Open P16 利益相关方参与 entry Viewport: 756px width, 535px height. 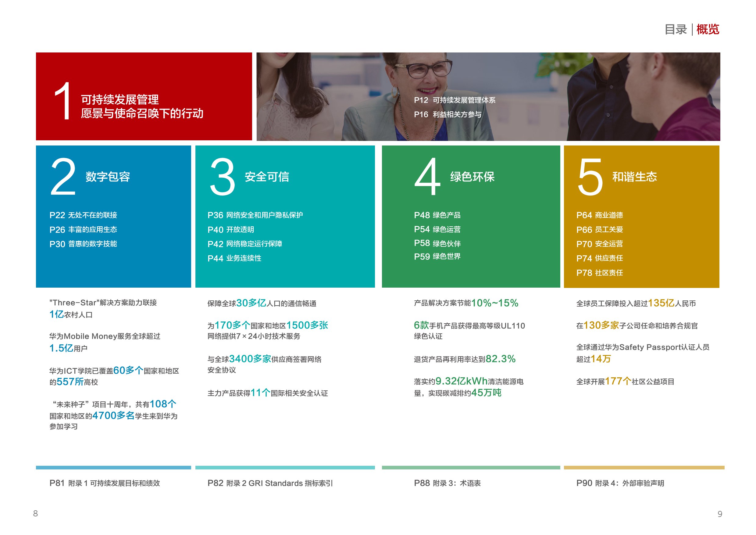pos(448,115)
